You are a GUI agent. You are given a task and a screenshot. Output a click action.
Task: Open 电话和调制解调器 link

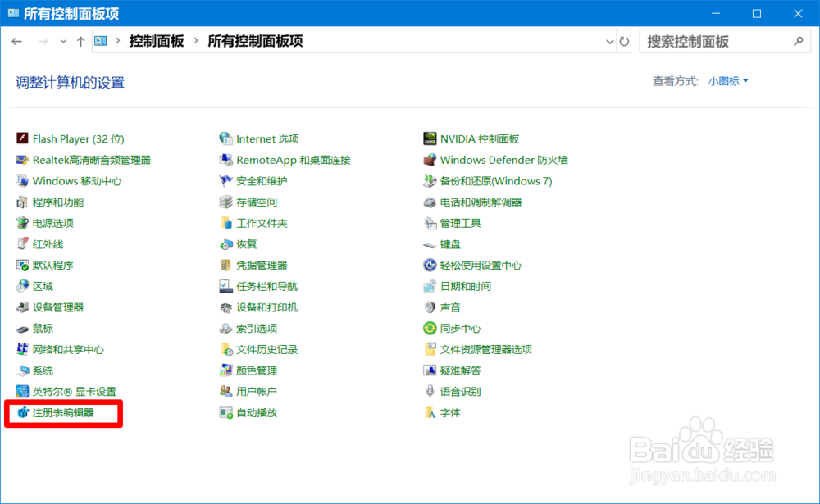(x=481, y=202)
